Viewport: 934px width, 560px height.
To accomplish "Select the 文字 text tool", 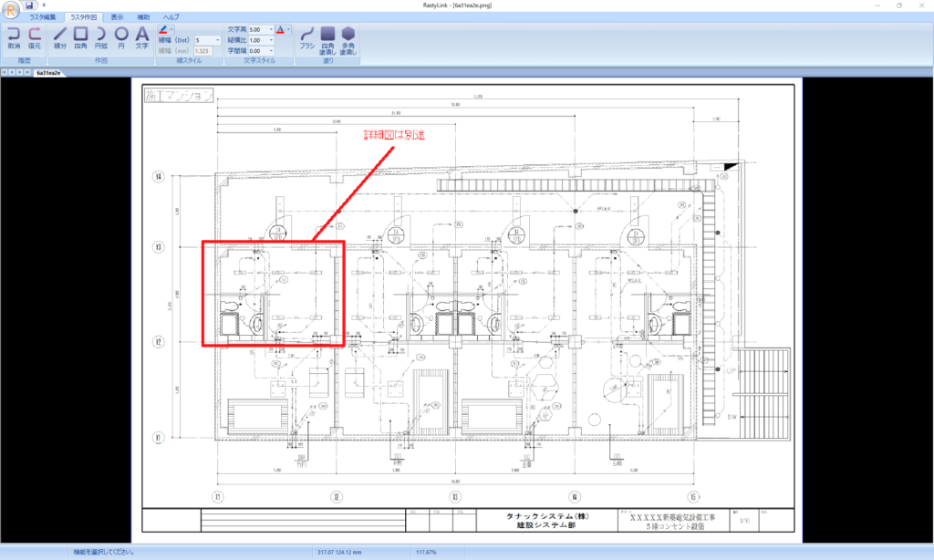I will coord(141,37).
